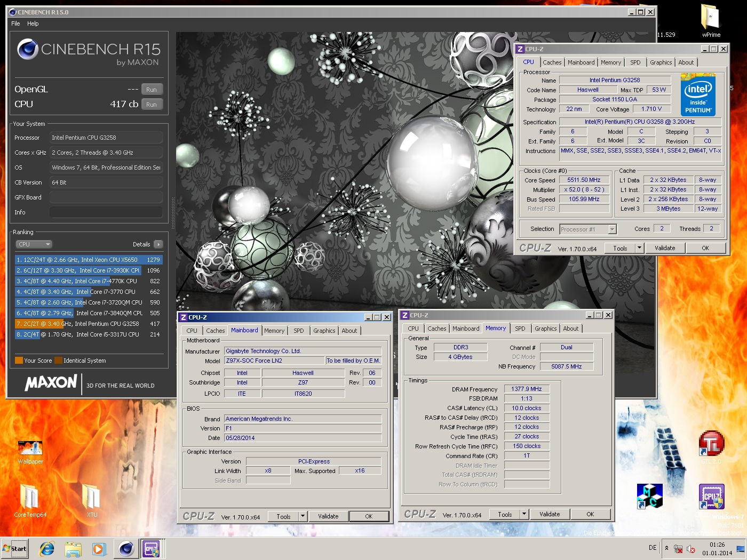Click OK in CPU-Z Mainboard window
Viewport: 747px width, 560px height.
pos(369,516)
